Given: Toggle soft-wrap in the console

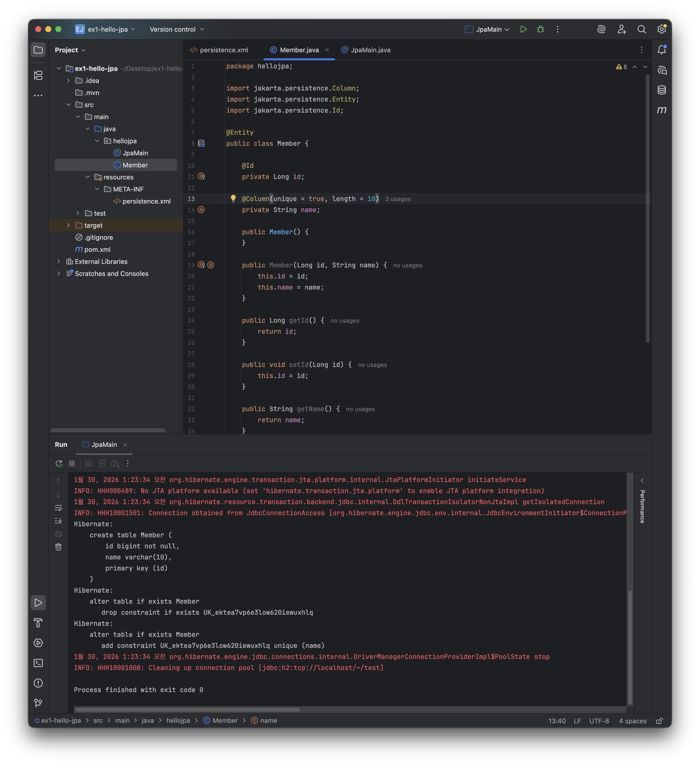Looking at the screenshot, I should pos(58,508).
